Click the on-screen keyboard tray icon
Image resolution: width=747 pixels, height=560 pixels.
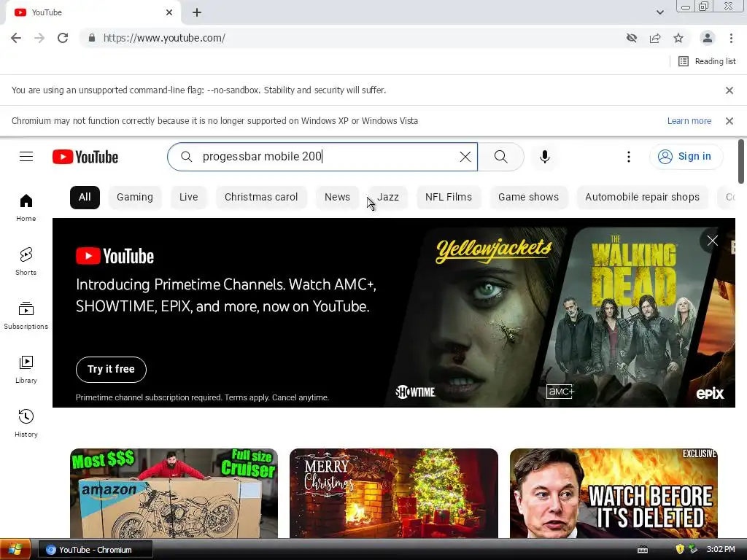[643, 550]
